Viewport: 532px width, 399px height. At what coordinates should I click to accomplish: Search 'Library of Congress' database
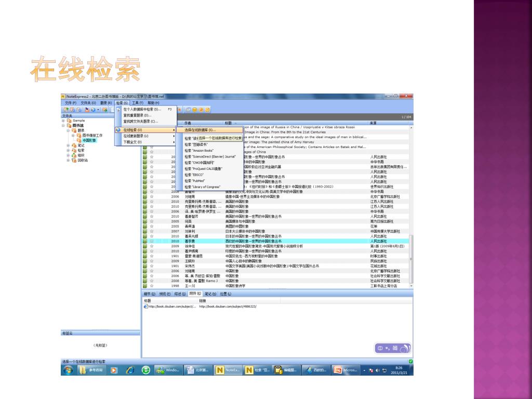[x=209, y=187]
